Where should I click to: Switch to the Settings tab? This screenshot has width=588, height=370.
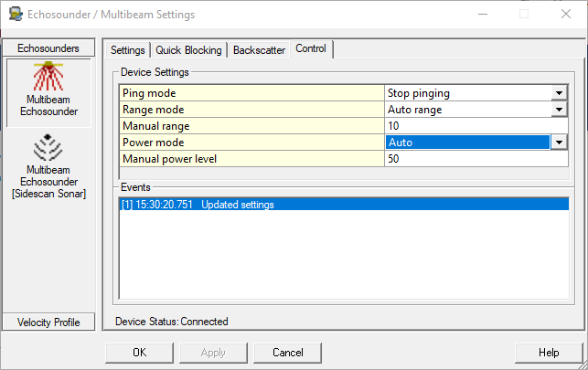click(x=128, y=49)
